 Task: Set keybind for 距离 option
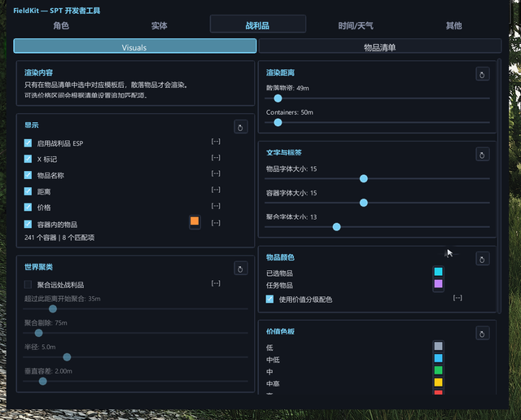tap(216, 190)
